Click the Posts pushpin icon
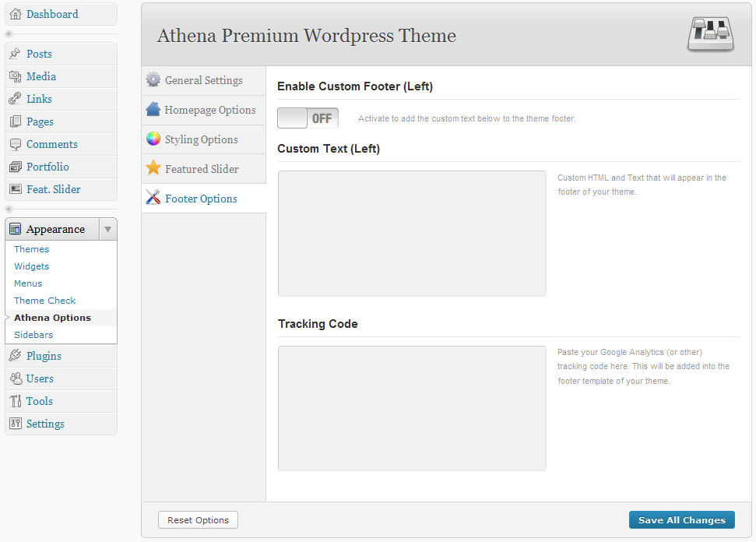 [16, 54]
